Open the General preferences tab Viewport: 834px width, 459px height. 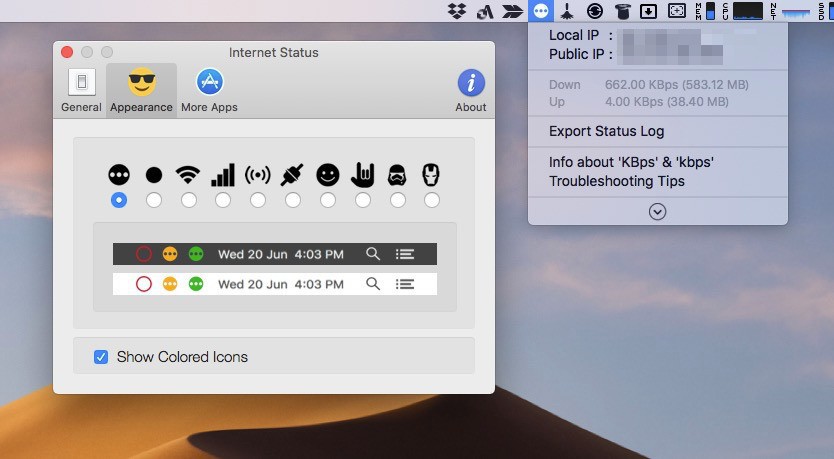[81, 90]
